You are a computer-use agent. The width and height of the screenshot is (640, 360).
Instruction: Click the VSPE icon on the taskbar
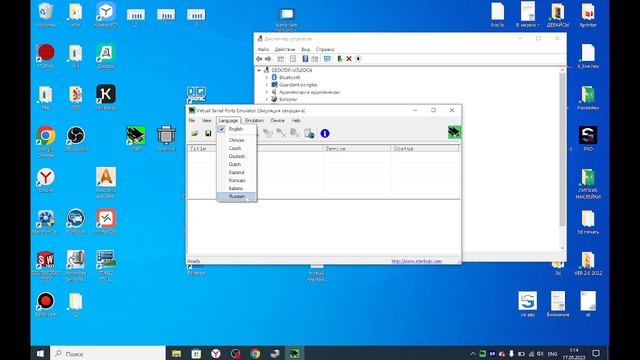point(295,353)
